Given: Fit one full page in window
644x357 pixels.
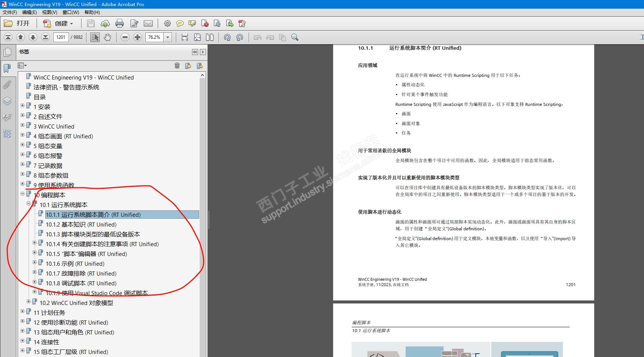Looking at the screenshot, I should (197, 37).
